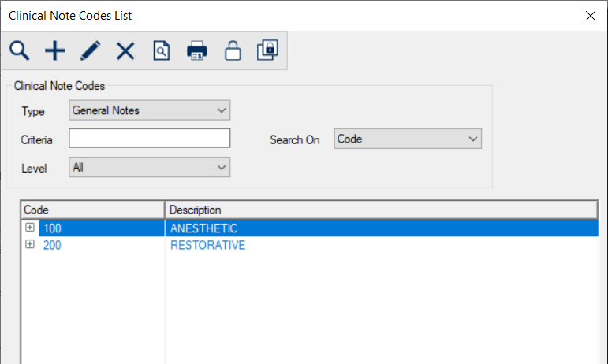Click the magnifying glass search icon
The image size is (608, 364).
(20, 51)
